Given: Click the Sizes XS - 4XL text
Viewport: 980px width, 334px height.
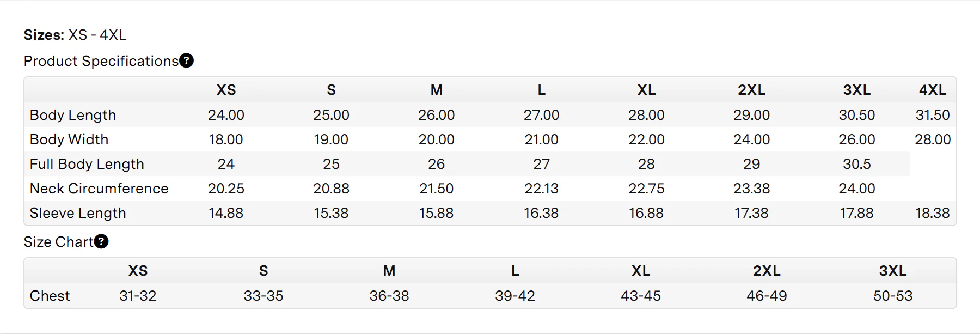Looking at the screenshot, I should point(75,35).
